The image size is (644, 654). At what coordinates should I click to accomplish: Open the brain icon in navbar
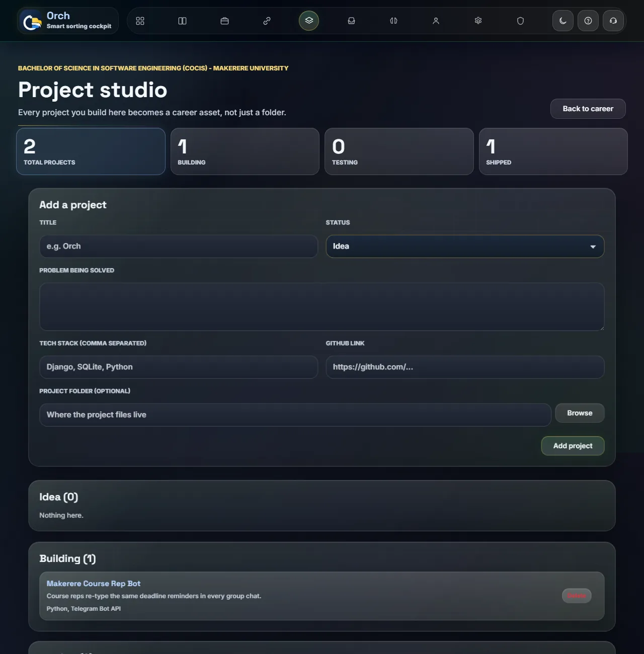click(393, 21)
